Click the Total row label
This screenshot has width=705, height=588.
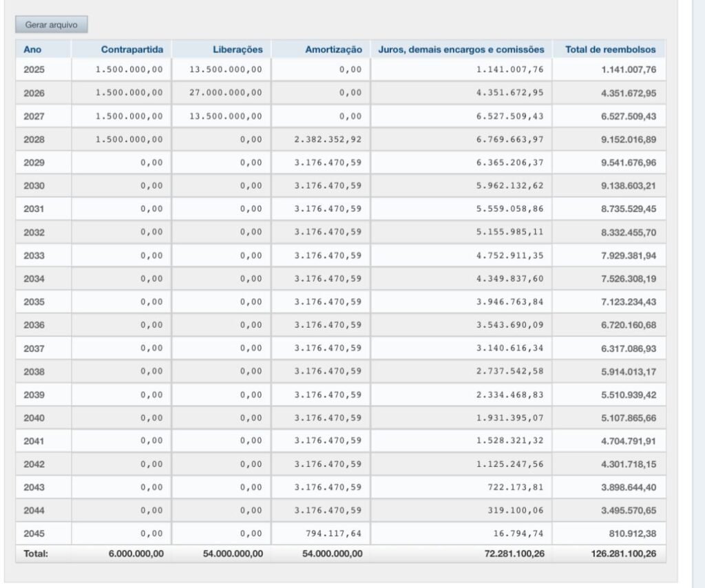(x=36, y=554)
